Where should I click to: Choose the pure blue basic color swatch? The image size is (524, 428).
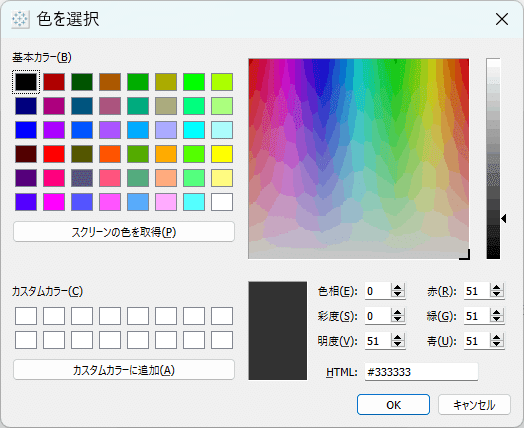(x=26, y=130)
